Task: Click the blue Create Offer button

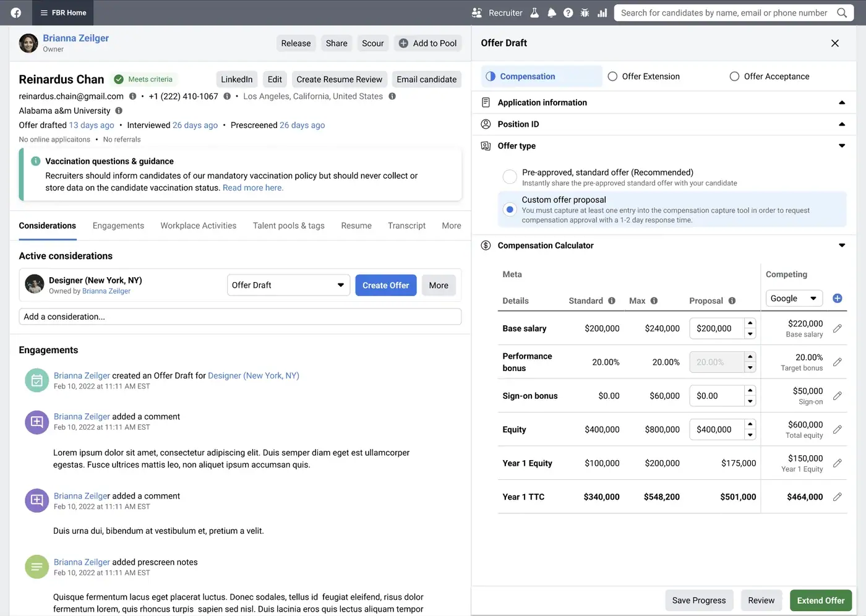Action: [x=386, y=285]
